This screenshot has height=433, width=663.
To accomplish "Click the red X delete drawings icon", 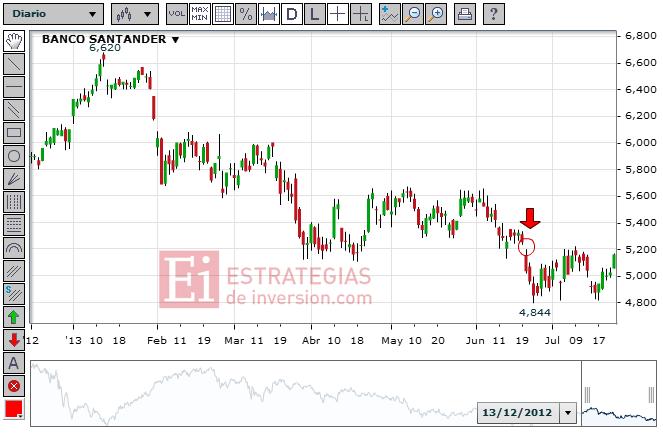I will point(14,386).
